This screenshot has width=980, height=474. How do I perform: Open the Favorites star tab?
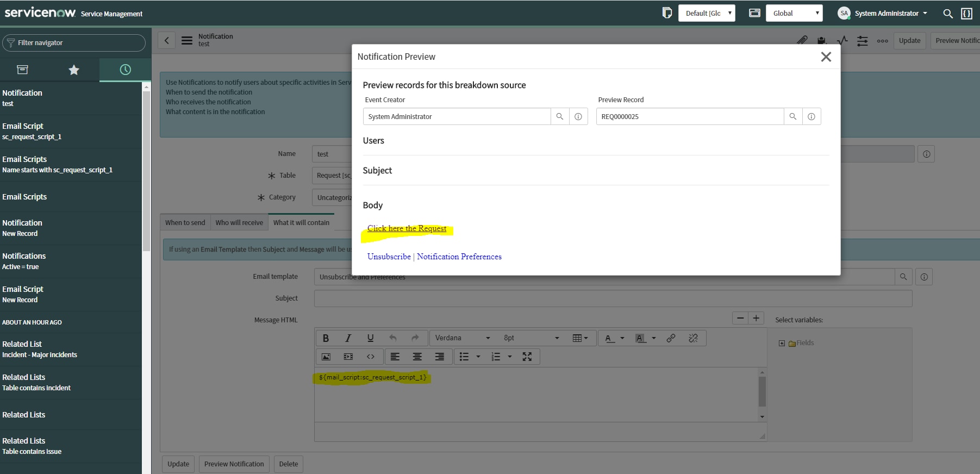click(x=74, y=70)
